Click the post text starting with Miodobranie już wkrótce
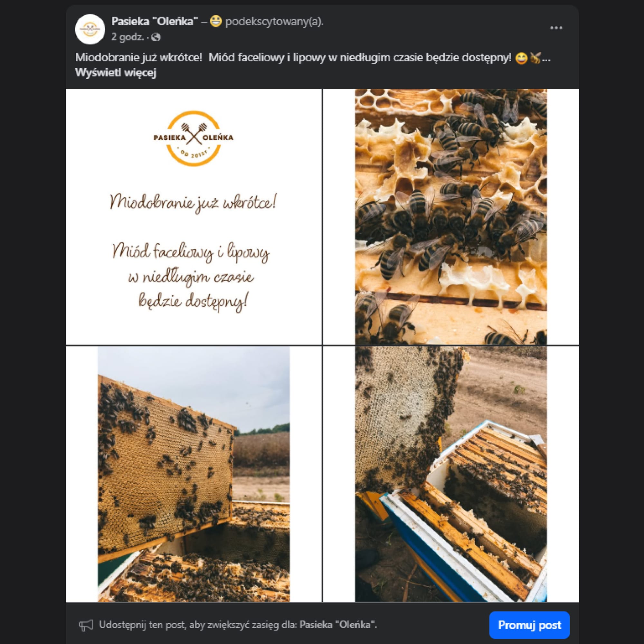 [x=313, y=58]
